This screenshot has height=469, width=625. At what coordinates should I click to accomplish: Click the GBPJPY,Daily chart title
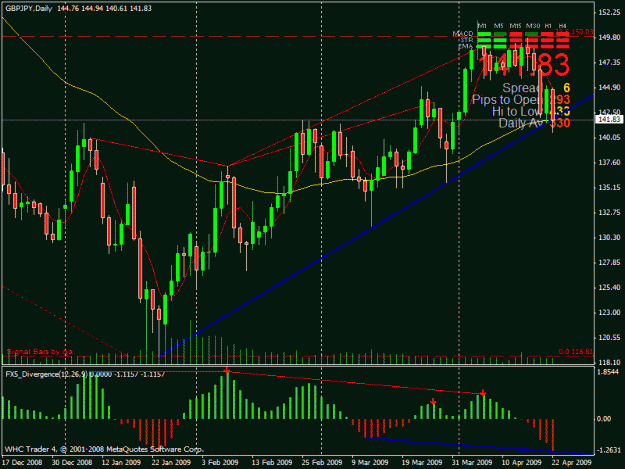29,8
